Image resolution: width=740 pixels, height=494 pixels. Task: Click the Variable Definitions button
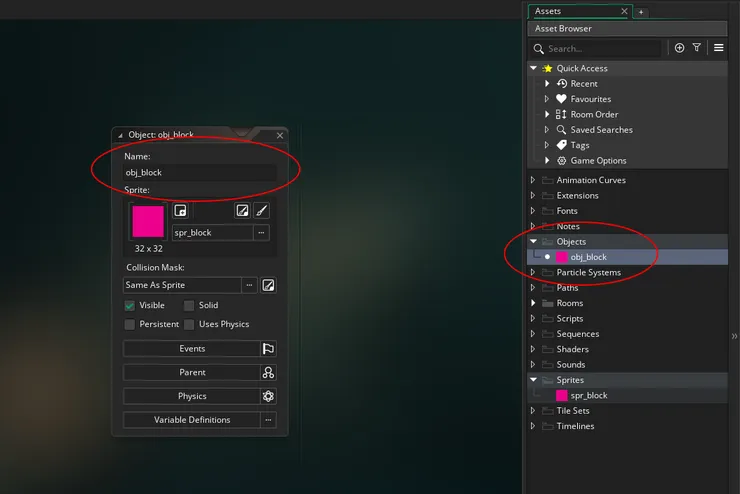pyautogui.click(x=192, y=419)
